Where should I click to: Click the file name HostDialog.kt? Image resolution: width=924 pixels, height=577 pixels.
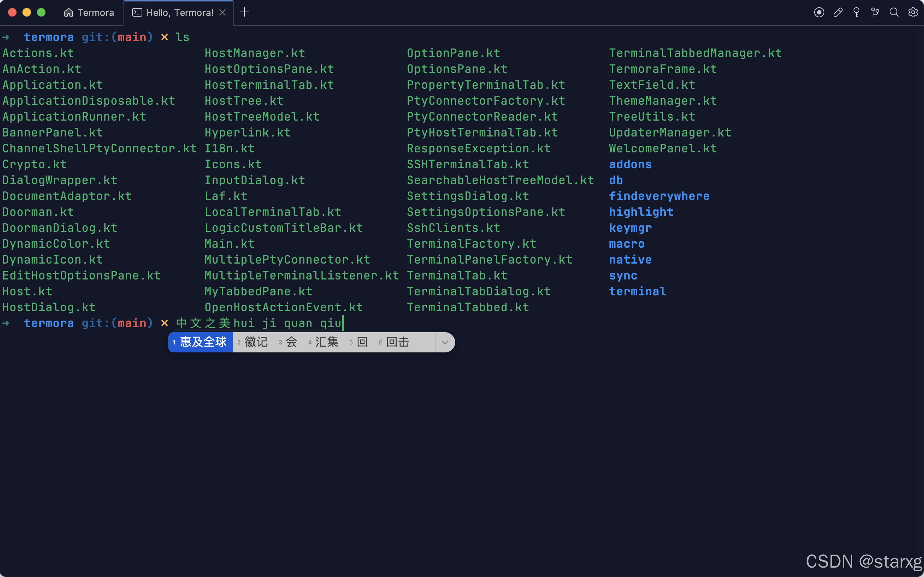pos(49,308)
